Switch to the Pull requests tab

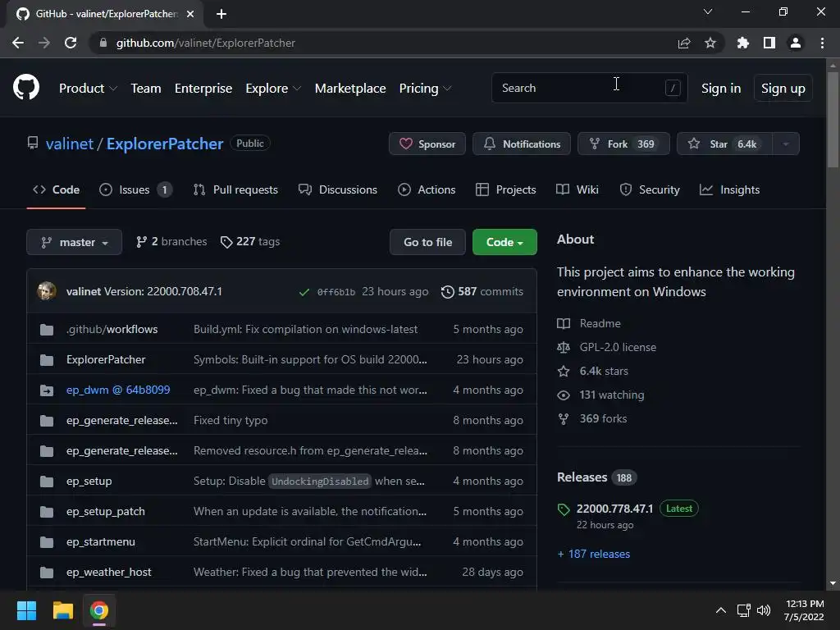(x=235, y=189)
